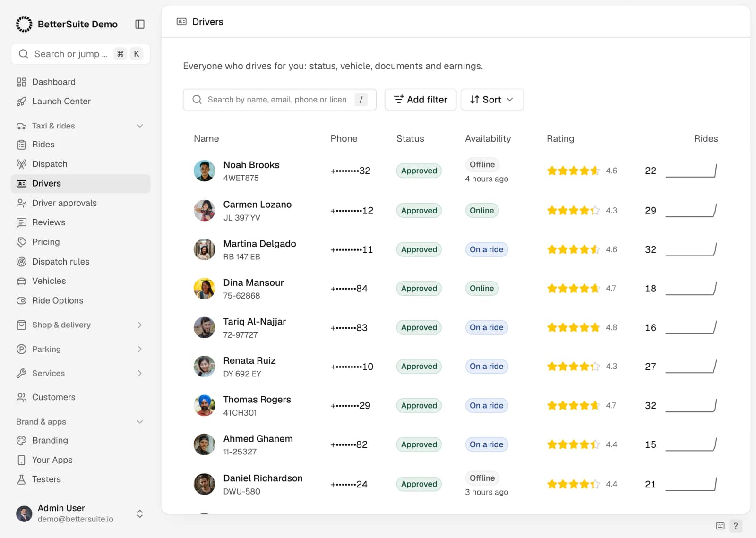Click the Rating column header

[560, 139]
